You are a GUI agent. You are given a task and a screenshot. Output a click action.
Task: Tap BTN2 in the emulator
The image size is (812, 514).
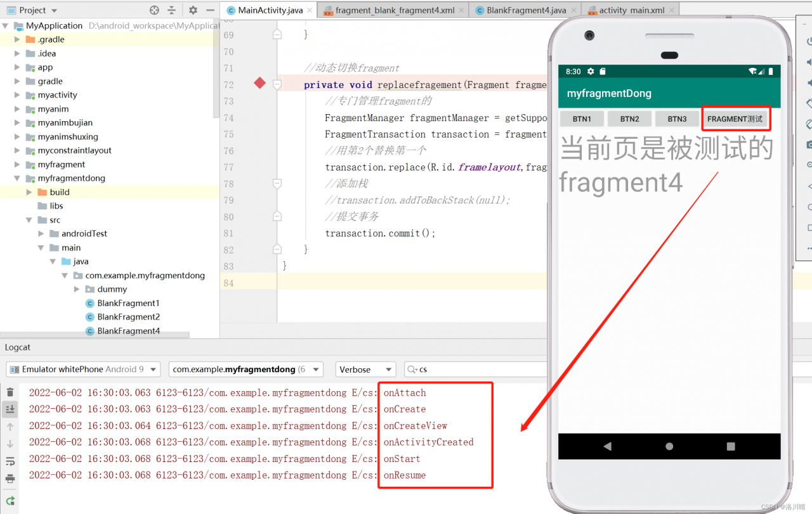pos(629,119)
